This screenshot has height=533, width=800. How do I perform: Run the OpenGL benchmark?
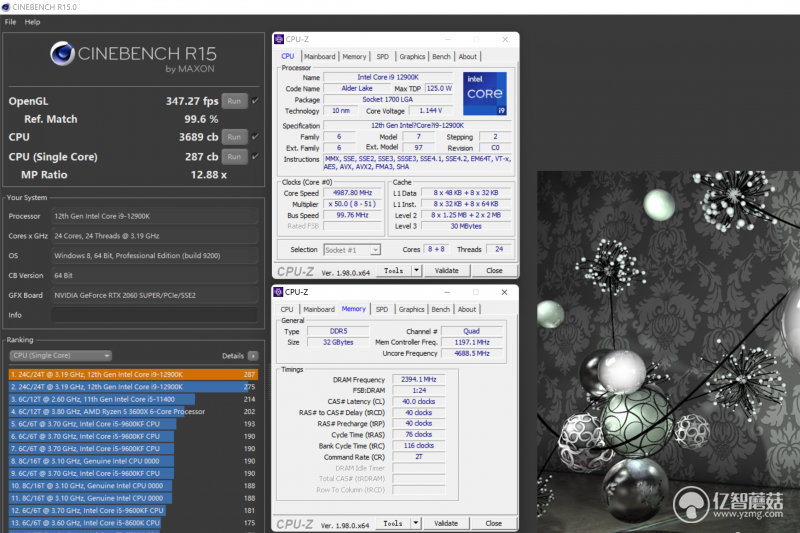[x=234, y=101]
